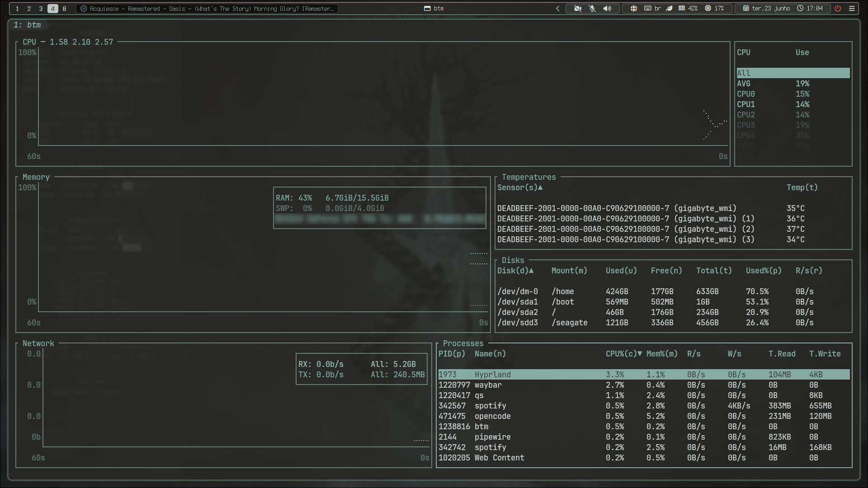The image size is (868, 488).
Task: Click the keyboard layout icon labeled br
Action: click(x=652, y=9)
